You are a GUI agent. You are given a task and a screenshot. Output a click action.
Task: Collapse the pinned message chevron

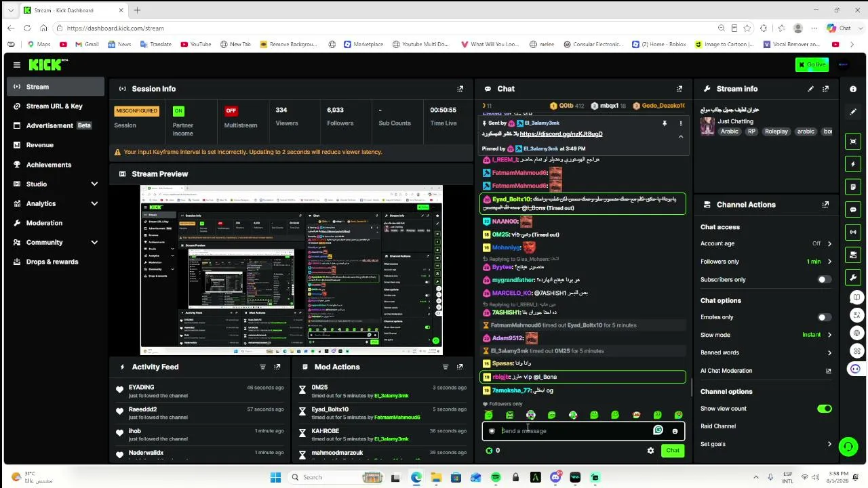(x=681, y=136)
